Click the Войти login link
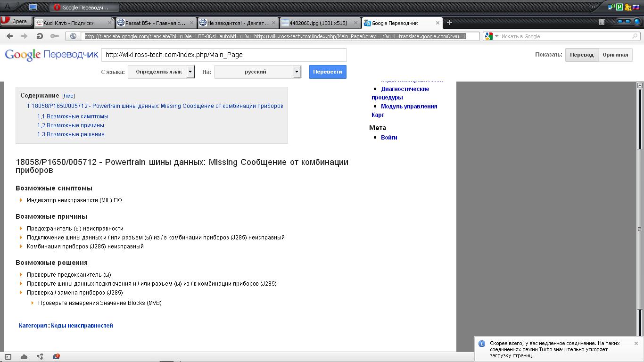The width and height of the screenshot is (644, 362). pyautogui.click(x=389, y=138)
